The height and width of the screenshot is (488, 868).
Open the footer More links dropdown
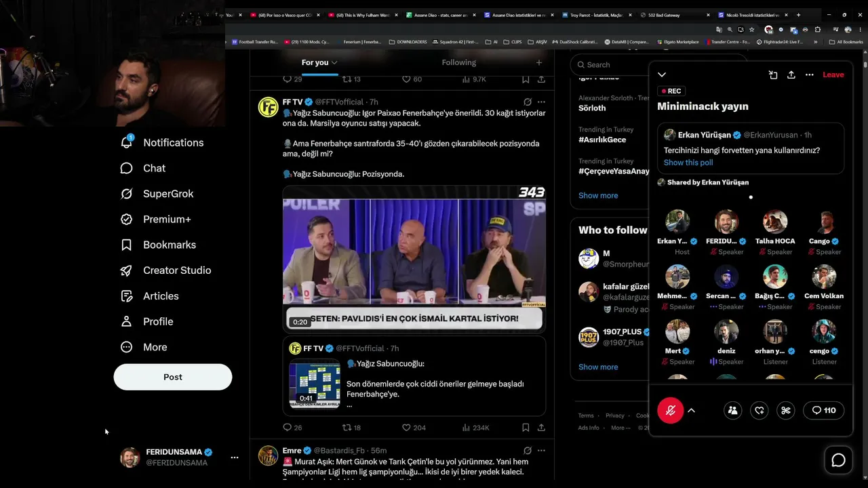click(621, 428)
